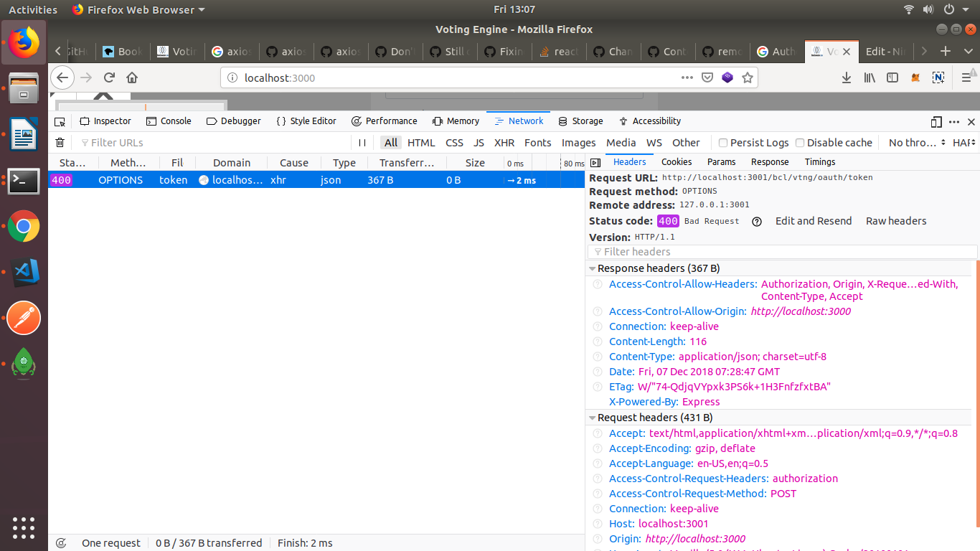
Task: Filter requests by Images type
Action: coord(578,143)
